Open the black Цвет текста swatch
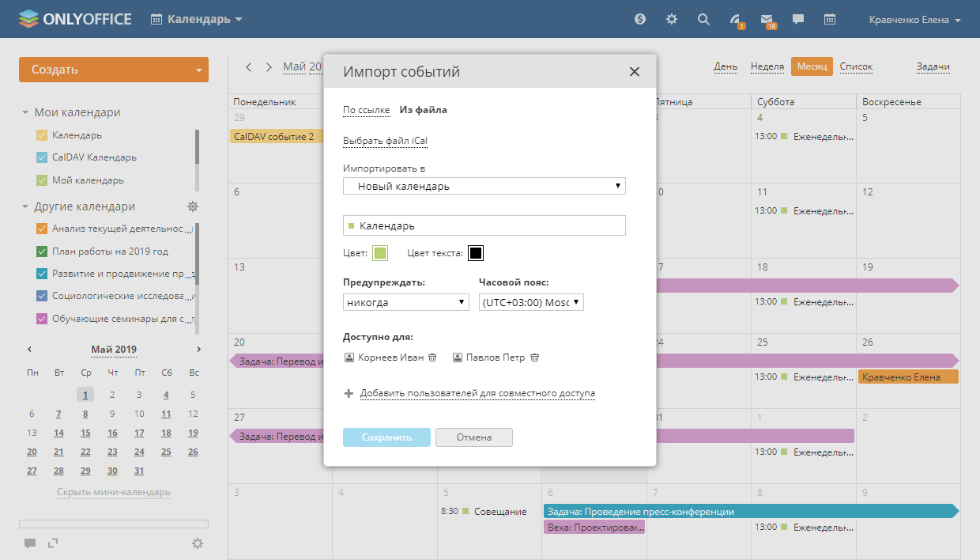Image resolution: width=980 pixels, height=560 pixels. coord(475,253)
